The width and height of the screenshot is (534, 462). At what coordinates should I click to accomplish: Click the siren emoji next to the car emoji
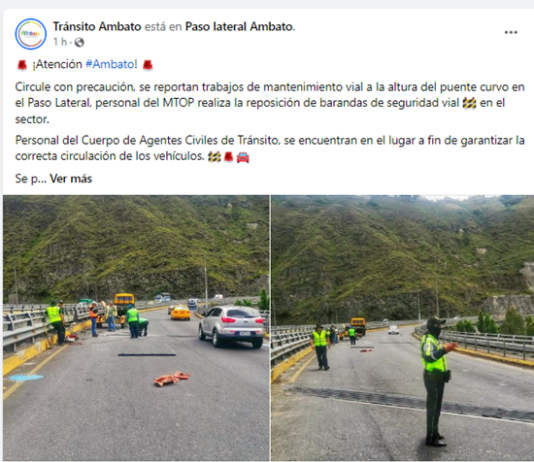(x=229, y=157)
